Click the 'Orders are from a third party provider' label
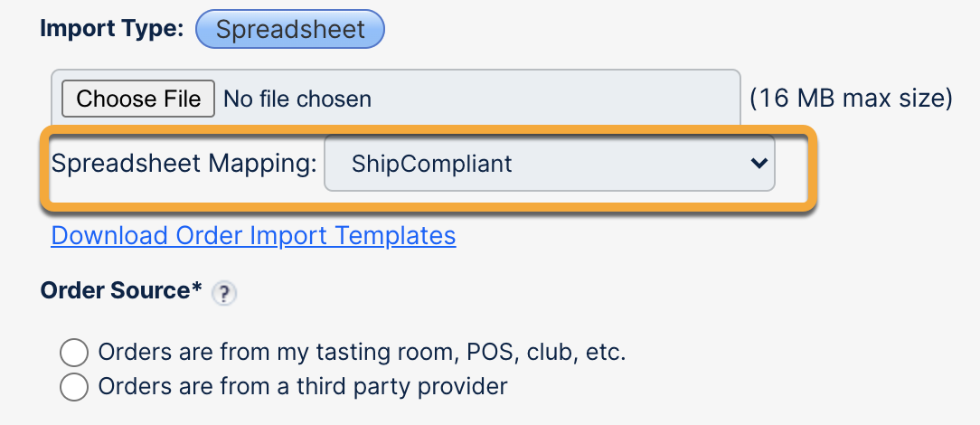 (303, 387)
